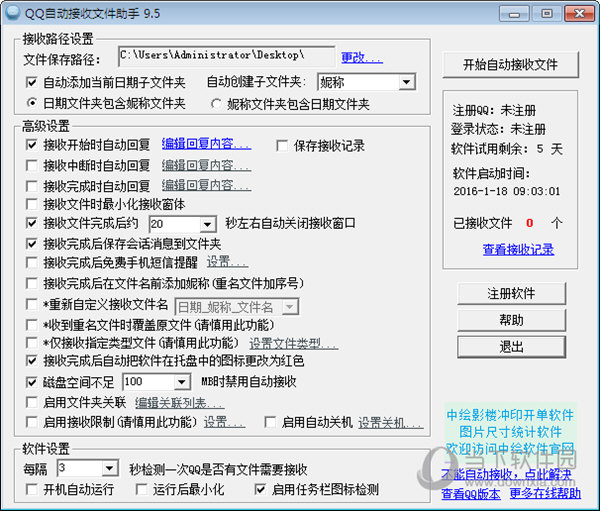Viewport: 600px width, 511px height.
Task: Enable *仅接收指定类型文件 checkbox
Action: [31, 343]
